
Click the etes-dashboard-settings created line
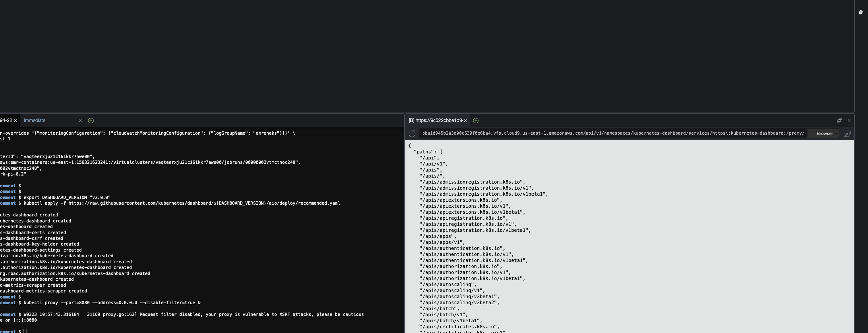pos(41,250)
